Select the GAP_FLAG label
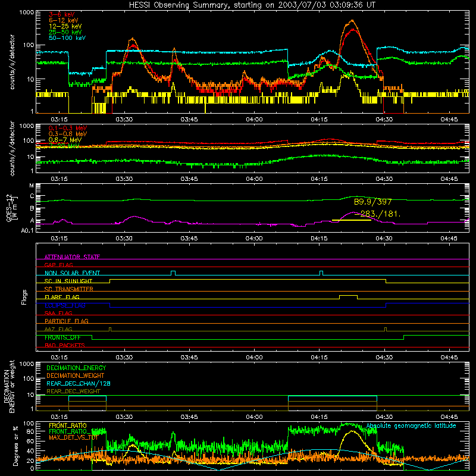Viewport: 476px width, 476px height. pyautogui.click(x=58, y=265)
